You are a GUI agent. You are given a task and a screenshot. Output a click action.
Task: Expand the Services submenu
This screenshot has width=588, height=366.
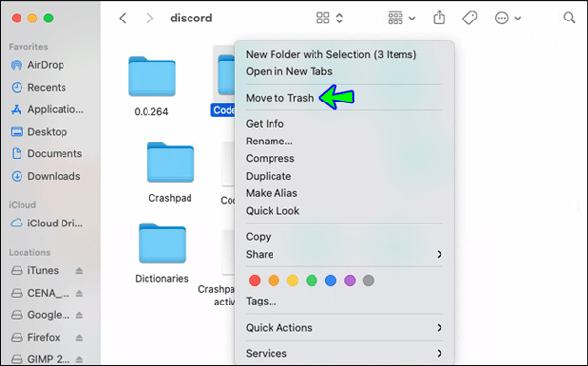click(x=344, y=353)
